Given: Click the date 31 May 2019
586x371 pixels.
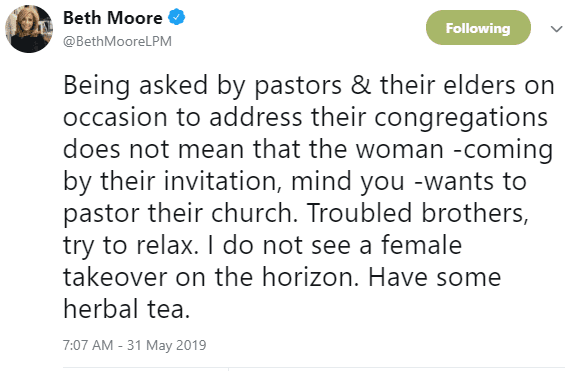Looking at the screenshot, I should click(x=167, y=345).
